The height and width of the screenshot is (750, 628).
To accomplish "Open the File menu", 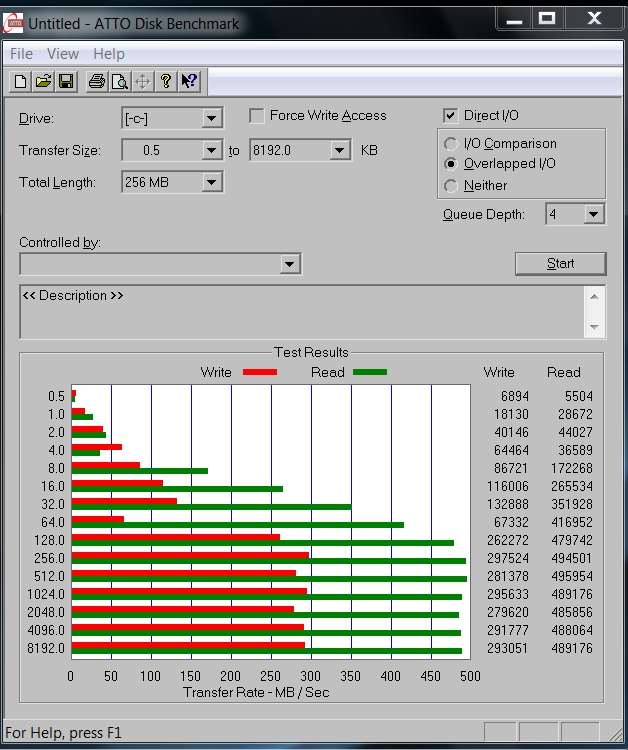I will tap(21, 54).
